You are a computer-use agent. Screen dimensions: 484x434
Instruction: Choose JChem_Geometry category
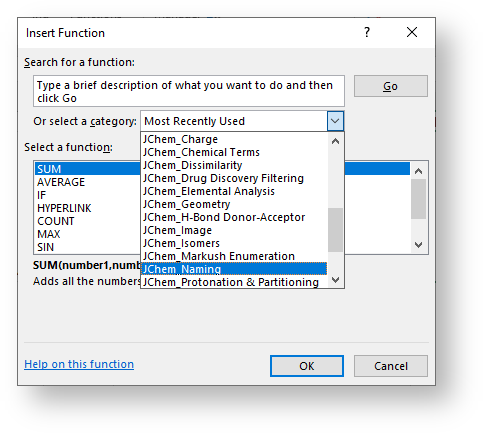(234, 204)
